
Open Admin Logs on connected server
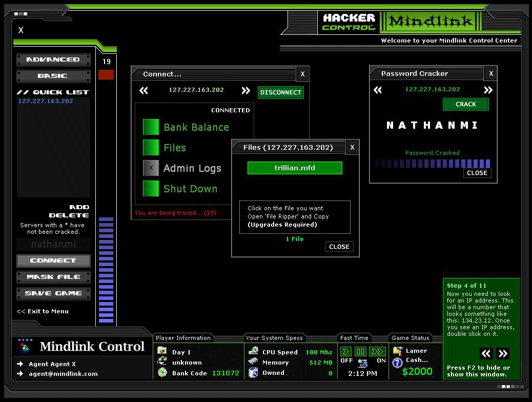(x=192, y=168)
